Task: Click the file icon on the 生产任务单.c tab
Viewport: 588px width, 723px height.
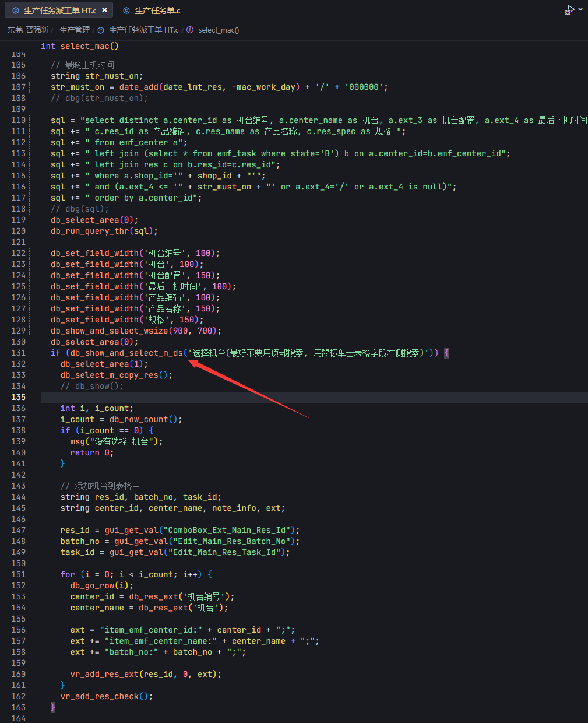Action: (126, 10)
